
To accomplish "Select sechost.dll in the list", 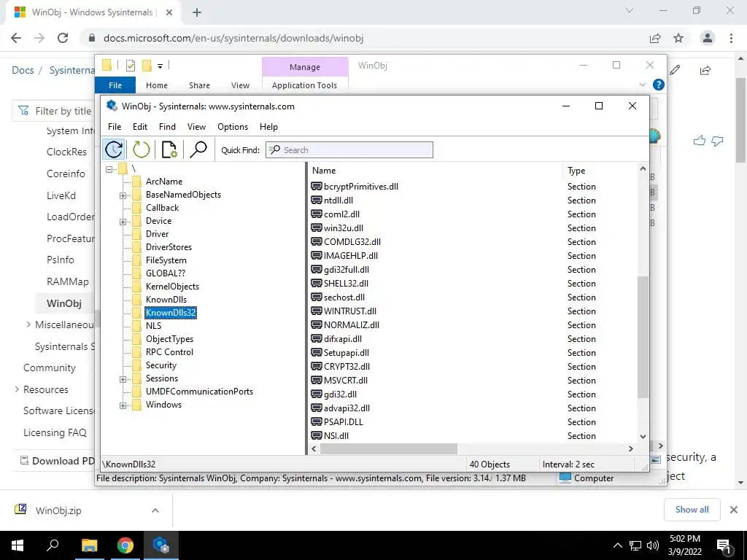I will [x=344, y=297].
